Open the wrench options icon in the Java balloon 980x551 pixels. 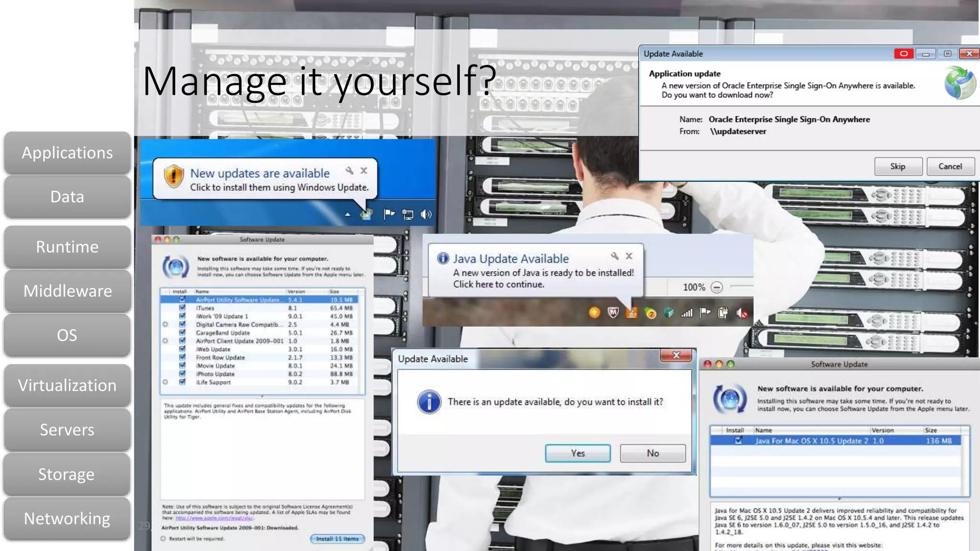click(615, 256)
